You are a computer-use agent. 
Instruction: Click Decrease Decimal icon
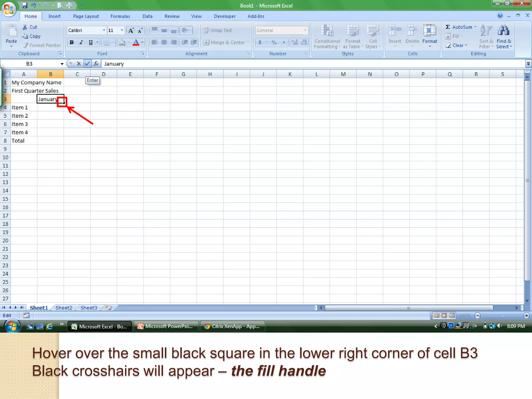(304, 42)
